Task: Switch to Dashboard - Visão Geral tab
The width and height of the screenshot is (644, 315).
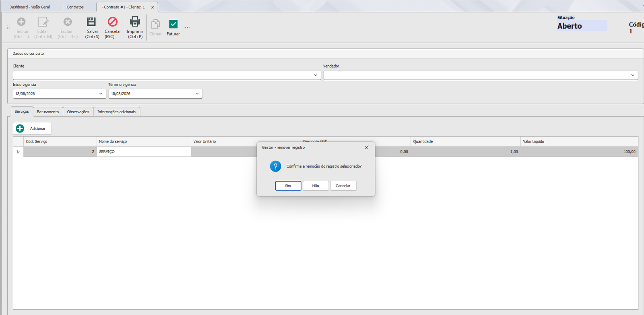Action: pos(30,7)
